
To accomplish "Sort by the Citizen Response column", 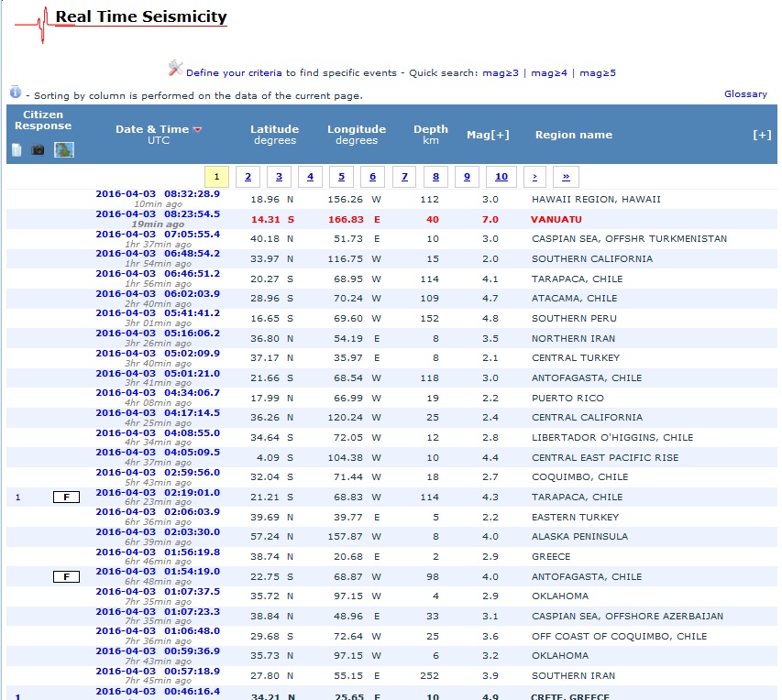I will (43, 120).
